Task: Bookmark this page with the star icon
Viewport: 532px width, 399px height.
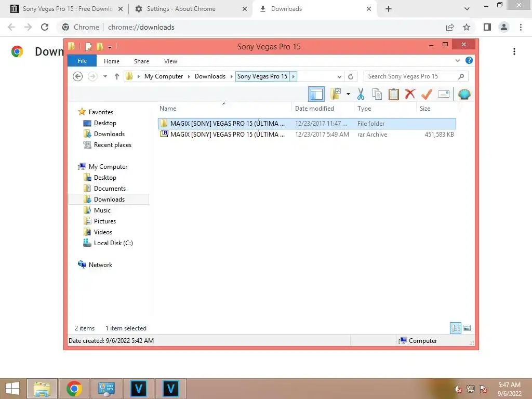Action: [467, 27]
